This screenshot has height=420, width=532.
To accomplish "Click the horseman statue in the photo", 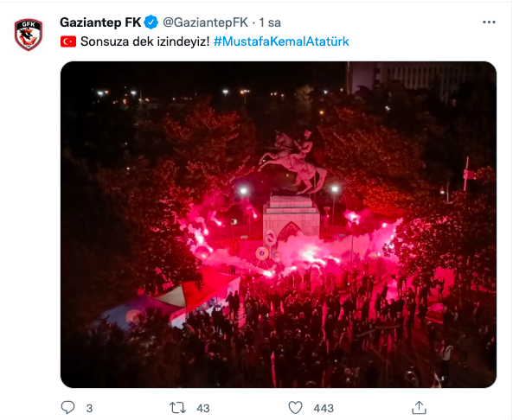I will [x=292, y=161].
